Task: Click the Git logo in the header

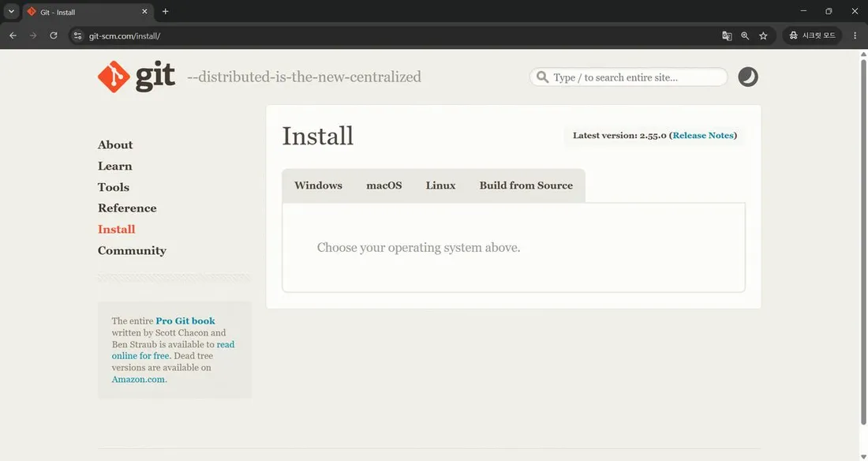Action: click(137, 77)
